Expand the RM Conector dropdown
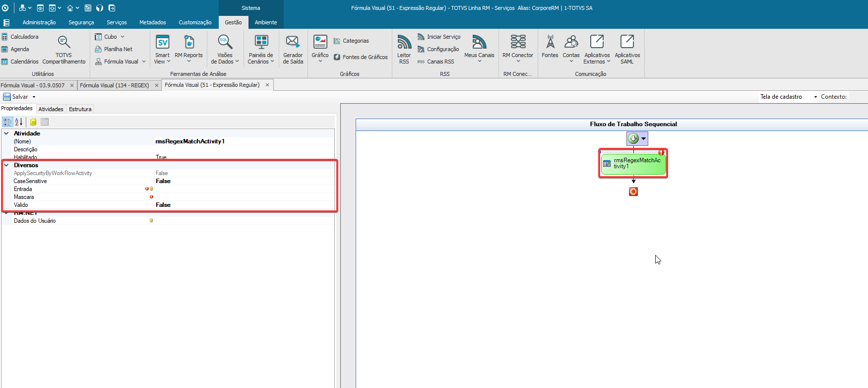Screen dimensions: 868x388 click(x=518, y=61)
